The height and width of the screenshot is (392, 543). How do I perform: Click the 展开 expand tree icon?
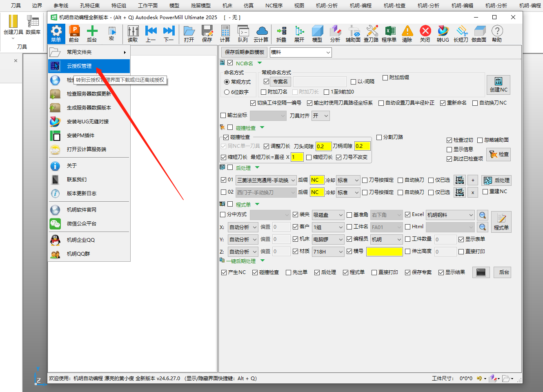pyautogui.click(x=299, y=33)
